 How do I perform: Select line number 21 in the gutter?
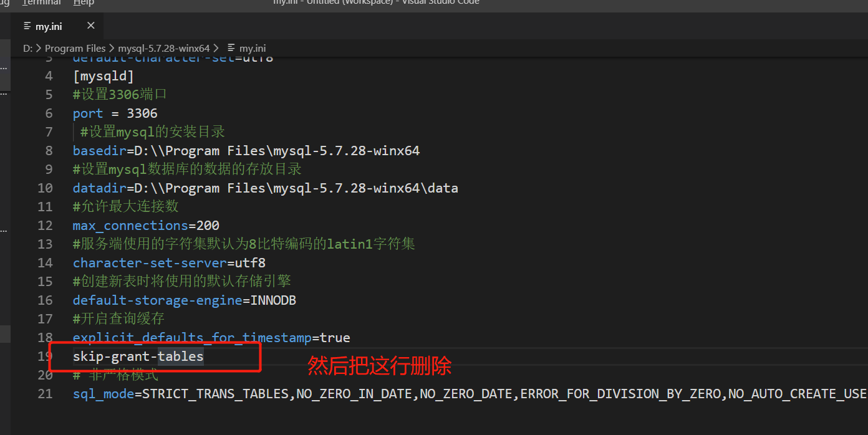[x=45, y=394]
